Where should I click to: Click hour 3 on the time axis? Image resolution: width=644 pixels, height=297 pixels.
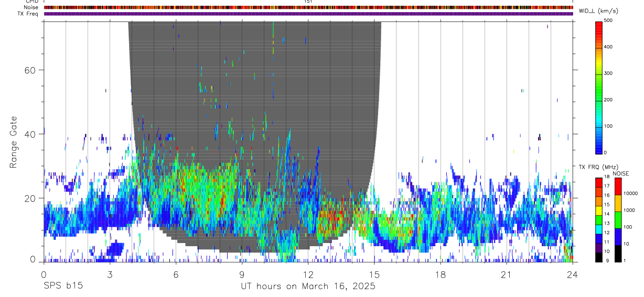[110, 274]
